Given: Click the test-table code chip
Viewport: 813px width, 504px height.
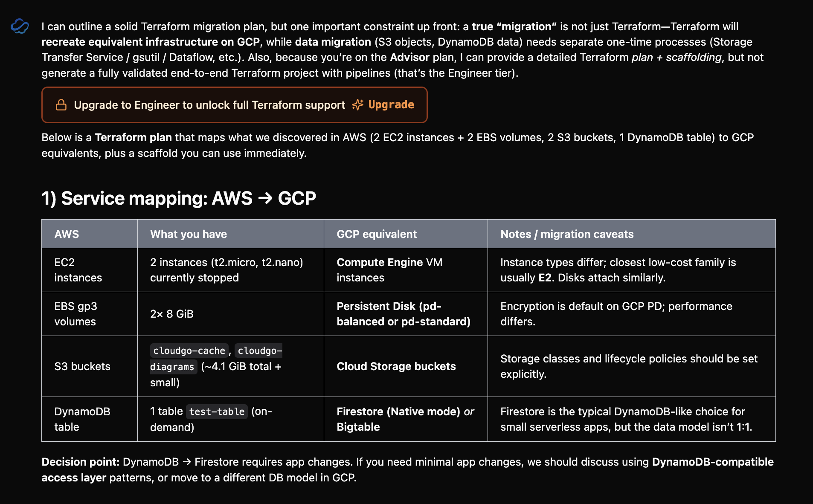Looking at the screenshot, I should [217, 411].
